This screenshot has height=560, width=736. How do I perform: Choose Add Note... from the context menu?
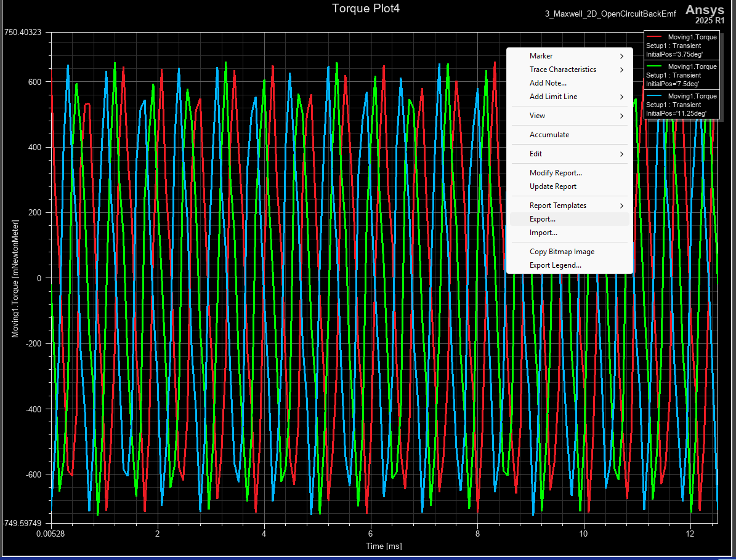coord(548,83)
